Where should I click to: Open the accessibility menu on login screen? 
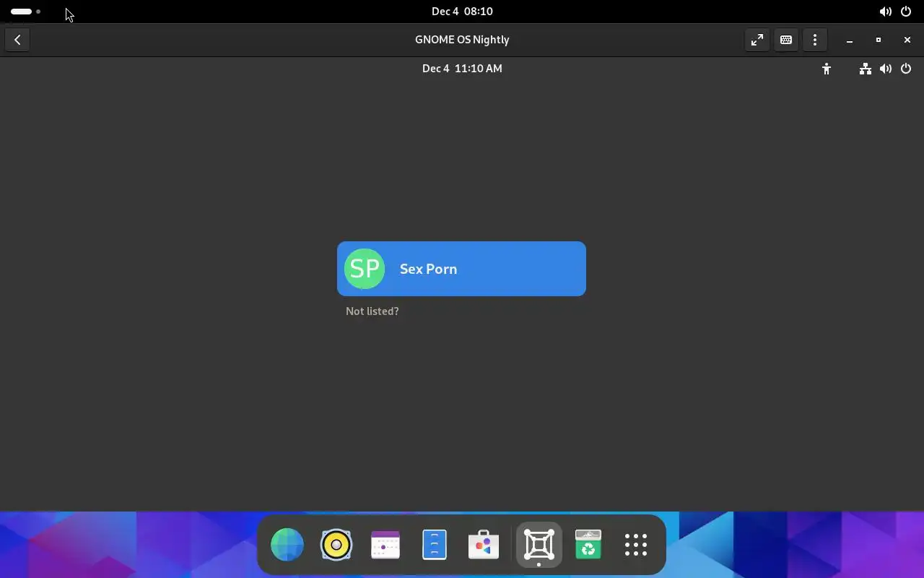click(827, 69)
